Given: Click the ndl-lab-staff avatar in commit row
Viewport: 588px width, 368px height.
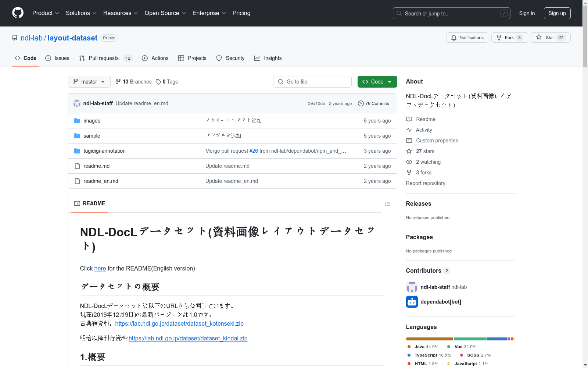Looking at the screenshot, I should pyautogui.click(x=77, y=103).
